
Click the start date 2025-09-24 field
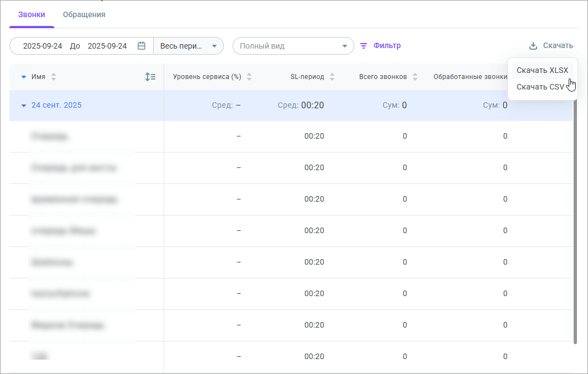coord(43,46)
